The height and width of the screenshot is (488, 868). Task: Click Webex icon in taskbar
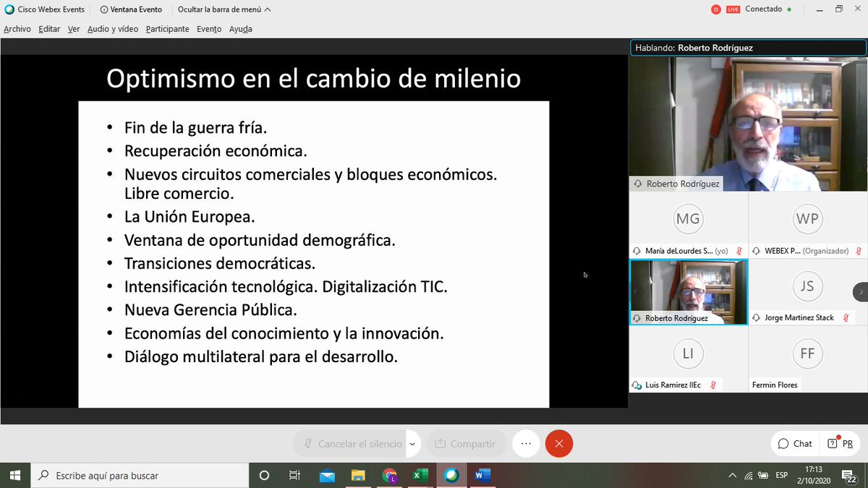[x=451, y=475]
